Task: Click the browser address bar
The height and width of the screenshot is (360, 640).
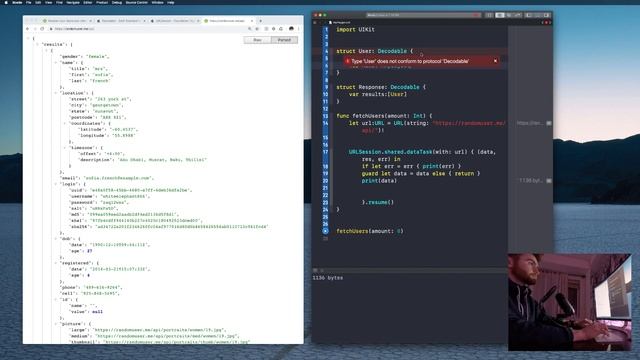Action: [147, 29]
